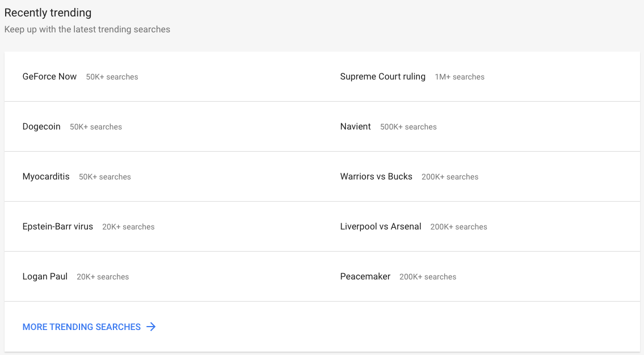The width and height of the screenshot is (644, 355).
Task: Click MORE TRENDING SEARCHES
Action: pos(81,327)
